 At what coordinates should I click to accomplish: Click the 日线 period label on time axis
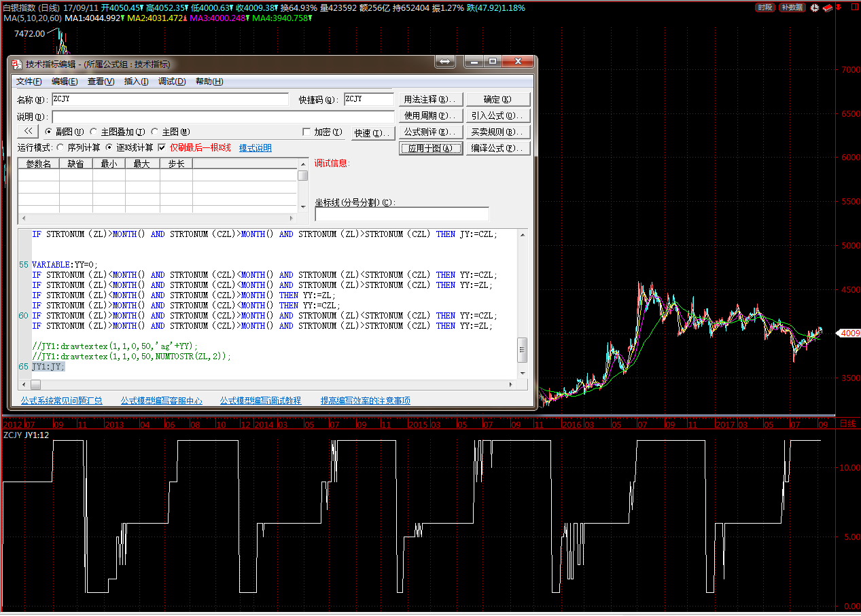tap(847, 423)
